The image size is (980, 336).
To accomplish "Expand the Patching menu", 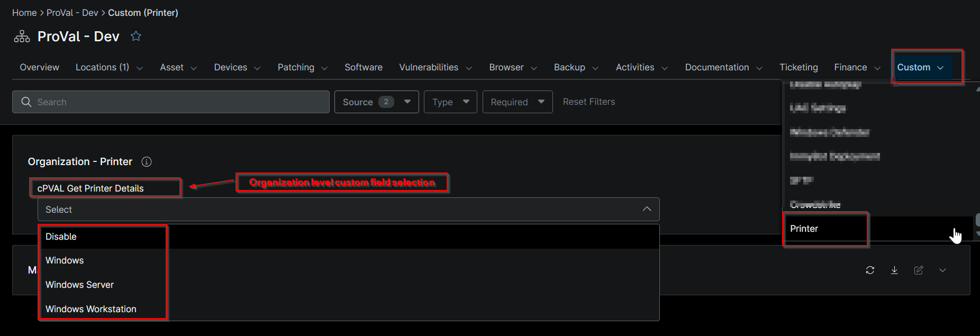I will point(303,67).
